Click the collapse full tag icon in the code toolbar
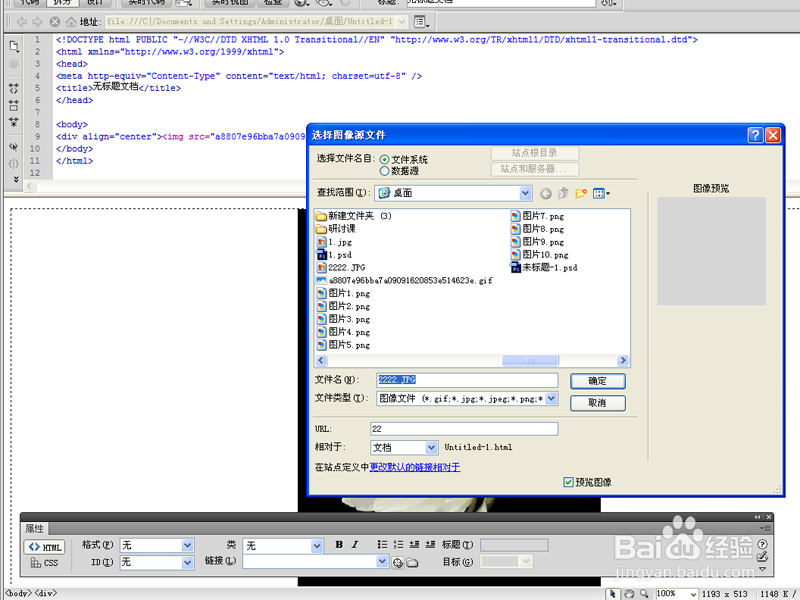This screenshot has height=600, width=800. pos(14,89)
